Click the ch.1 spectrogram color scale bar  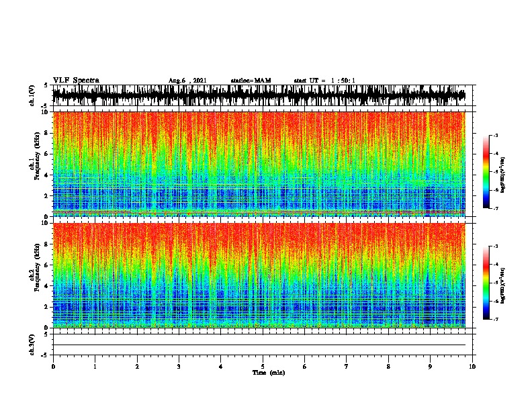coord(486,172)
